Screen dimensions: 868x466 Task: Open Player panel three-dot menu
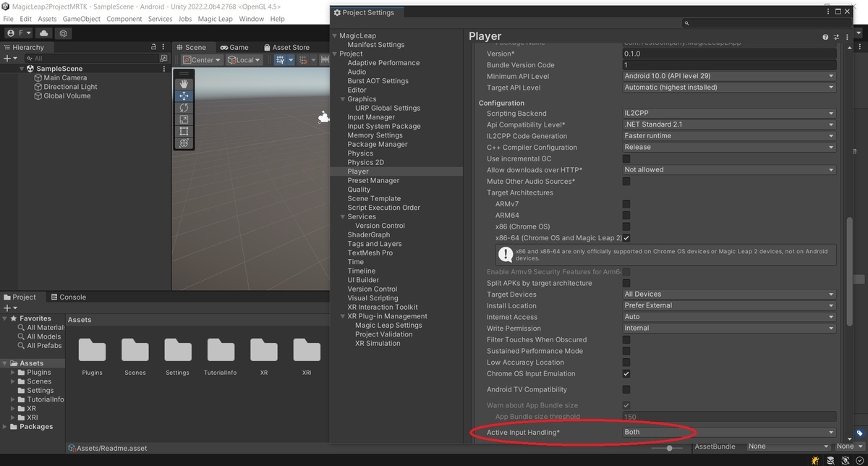tap(846, 36)
